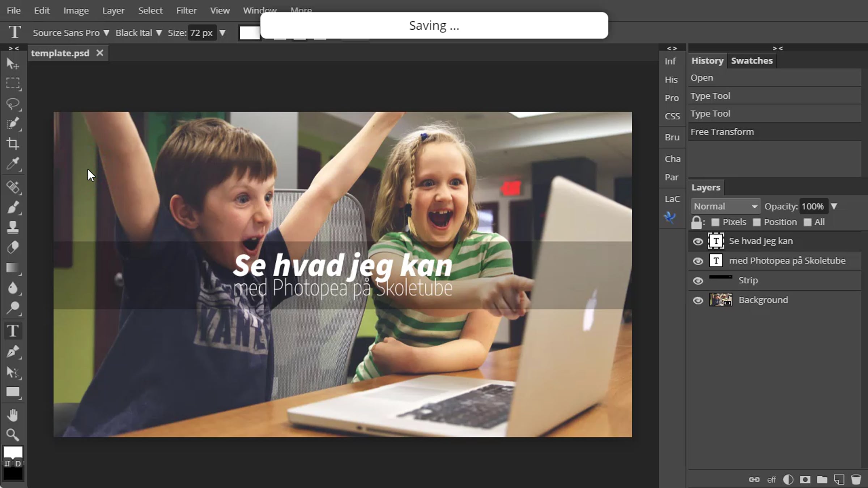
Task: Hide the Background layer
Action: coord(698,300)
